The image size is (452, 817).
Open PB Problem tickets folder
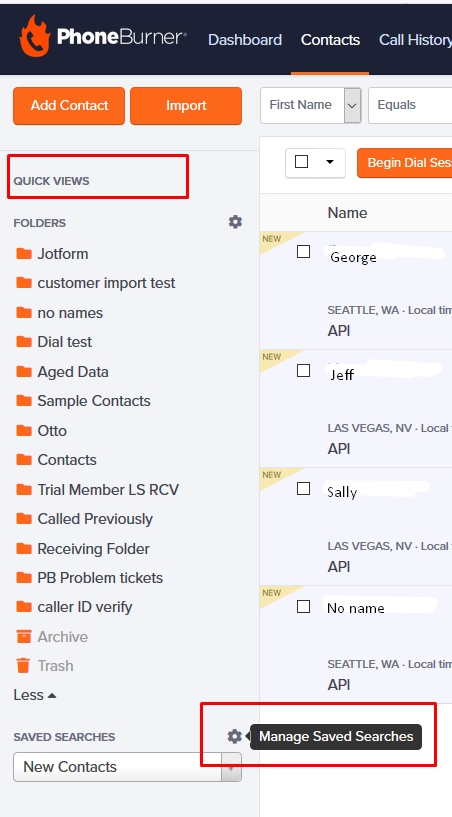coord(100,578)
